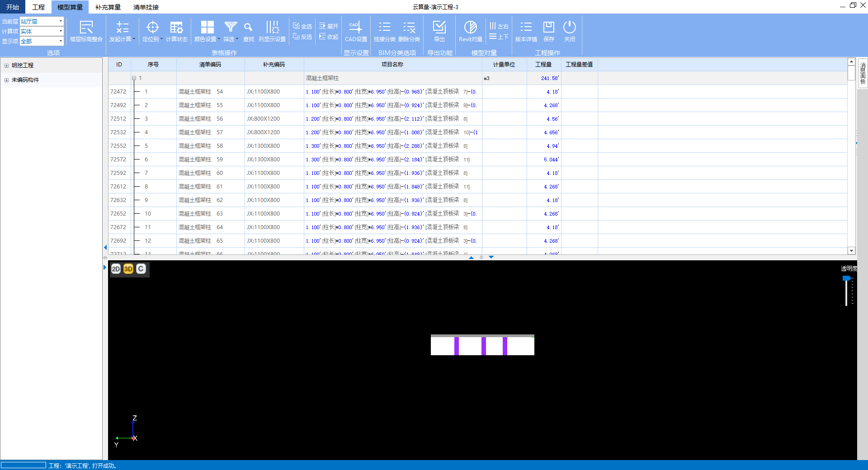The width and height of the screenshot is (868, 470).
Task: Click the 展开 expand button
Action: (x=329, y=26)
